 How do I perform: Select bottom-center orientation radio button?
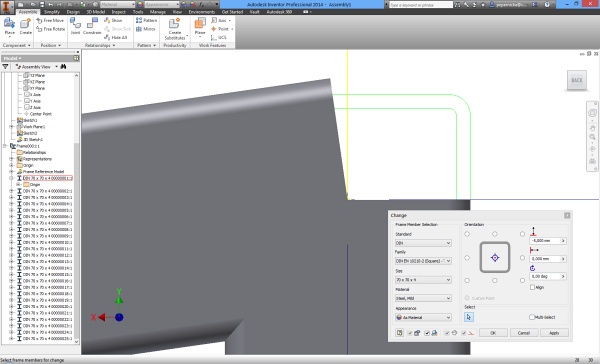(x=495, y=281)
